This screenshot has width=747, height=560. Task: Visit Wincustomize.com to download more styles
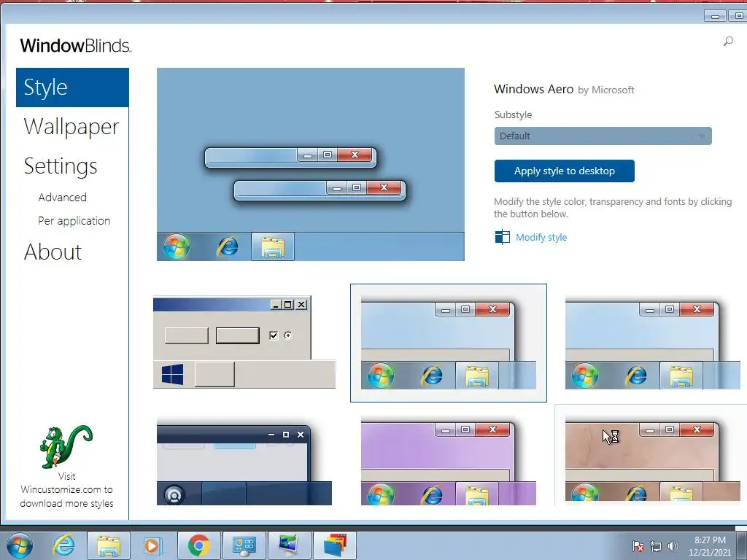[x=66, y=489]
